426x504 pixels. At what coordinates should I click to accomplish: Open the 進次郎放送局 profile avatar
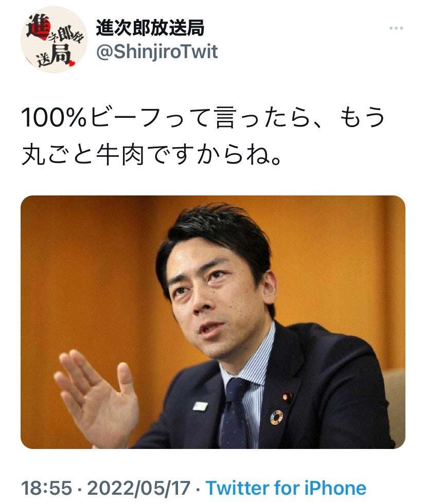(x=54, y=40)
